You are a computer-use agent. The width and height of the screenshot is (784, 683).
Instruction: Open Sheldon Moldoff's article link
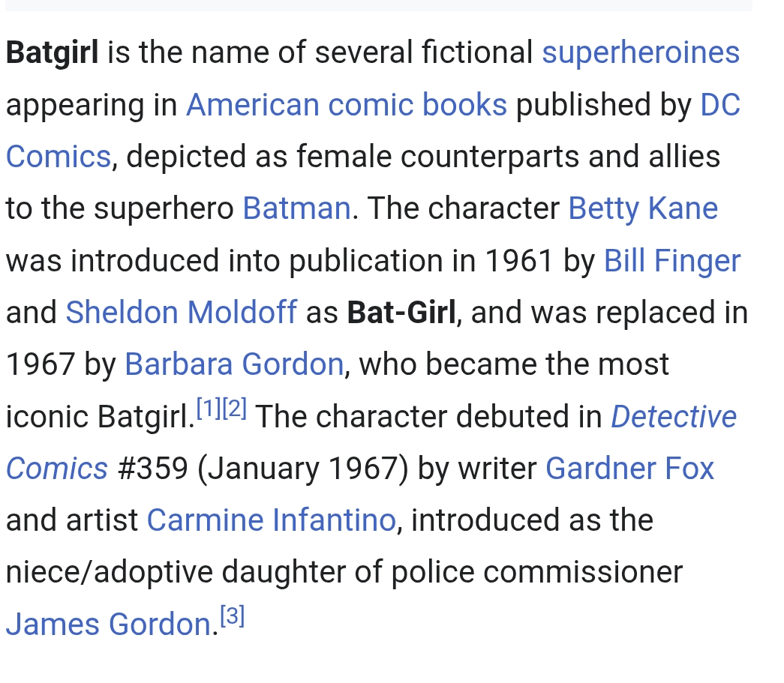pos(182,313)
